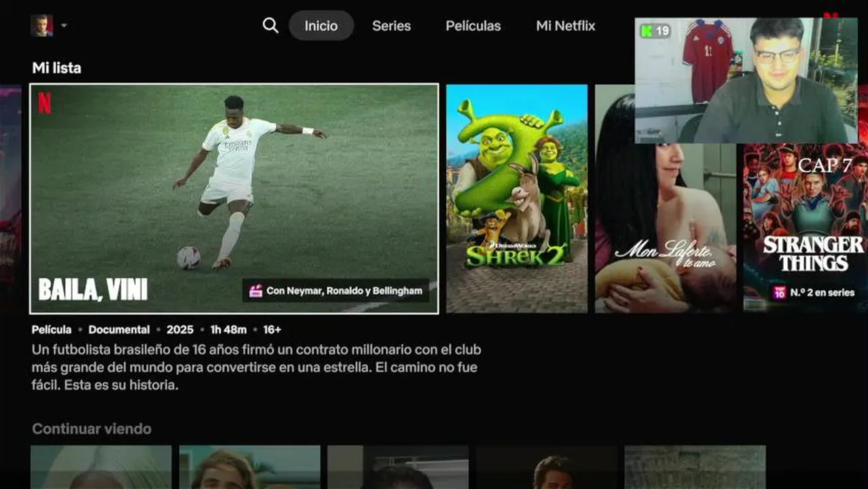The image size is (868, 489).
Task: Open the Baila, Vini featured card
Action: (234, 198)
